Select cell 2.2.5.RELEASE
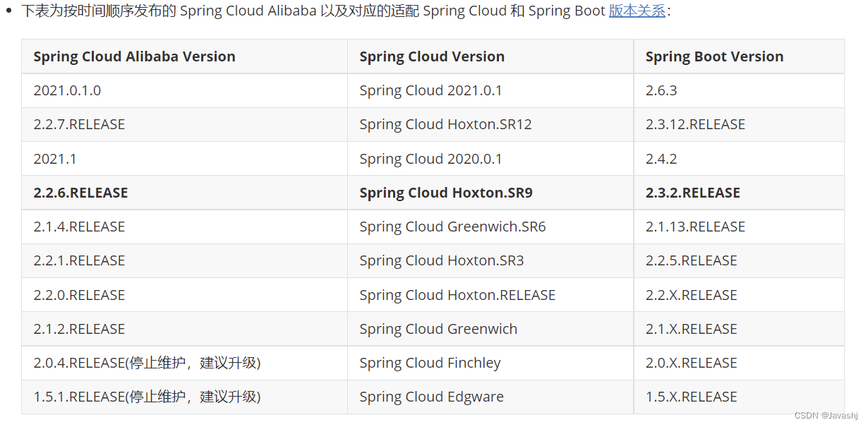The width and height of the screenshot is (868, 427). pos(739,260)
